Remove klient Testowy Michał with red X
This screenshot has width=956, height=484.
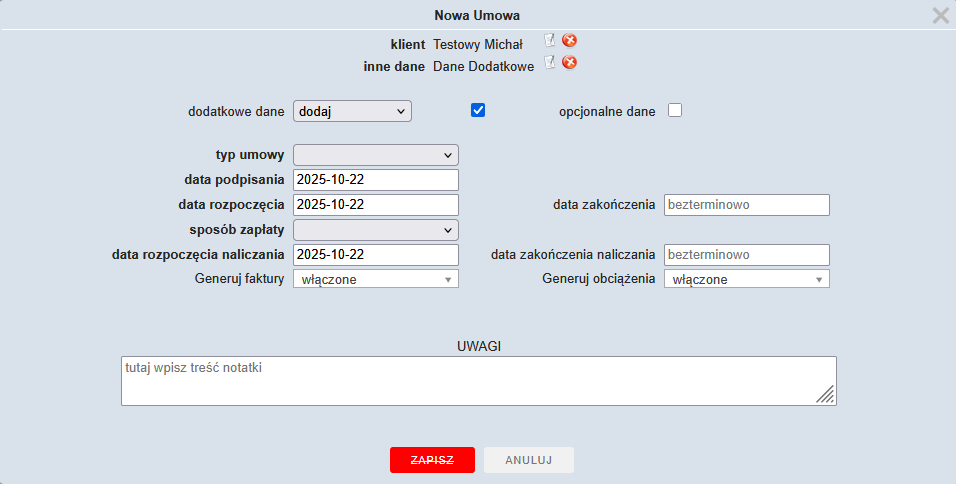coord(569,41)
